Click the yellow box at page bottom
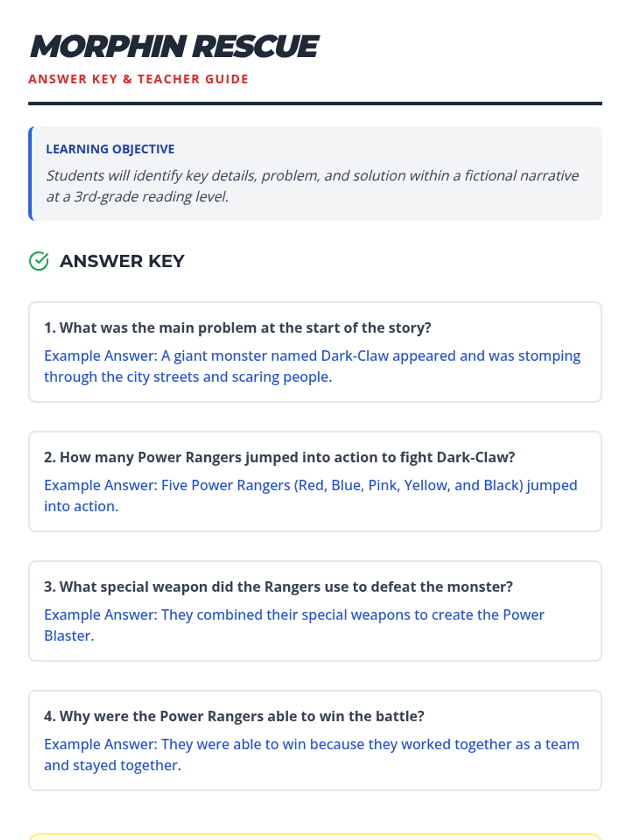630x840 pixels. click(x=315, y=836)
